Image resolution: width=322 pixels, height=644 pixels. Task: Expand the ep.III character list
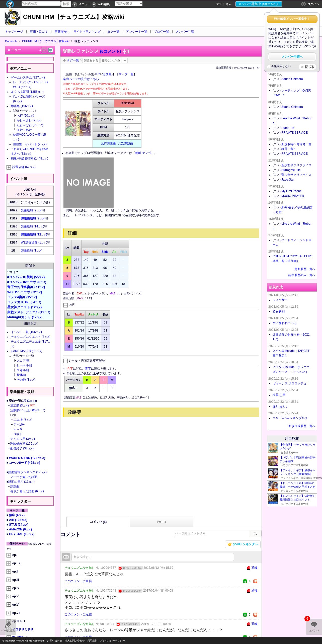coord(9,580)
